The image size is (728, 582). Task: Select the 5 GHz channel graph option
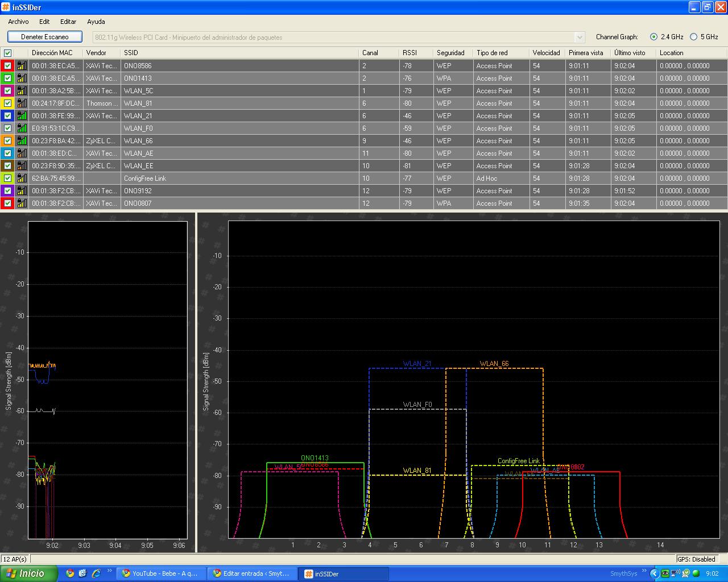[x=693, y=37]
